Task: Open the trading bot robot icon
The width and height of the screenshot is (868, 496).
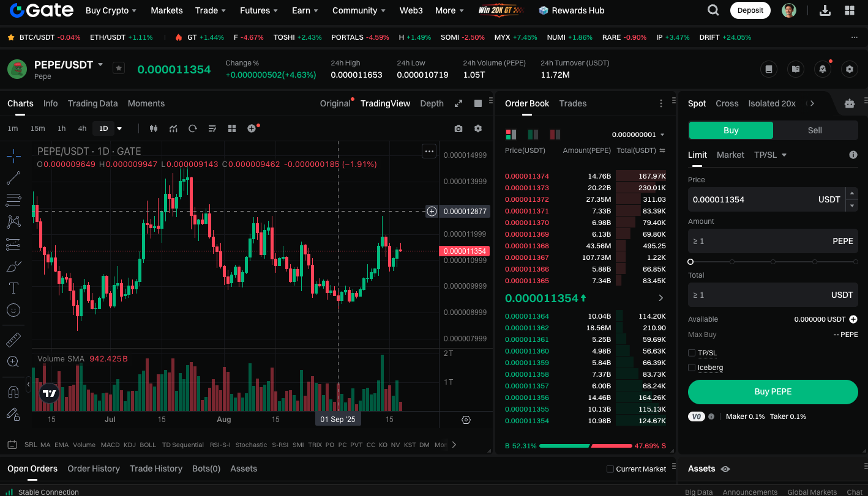Action: tap(849, 103)
